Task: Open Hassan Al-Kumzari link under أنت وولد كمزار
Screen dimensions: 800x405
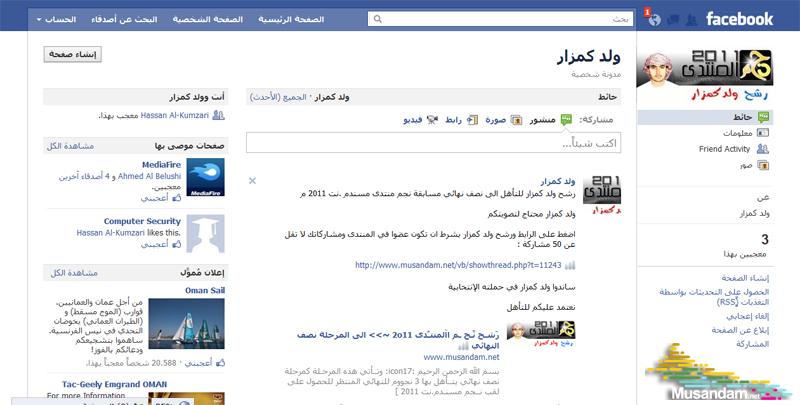Action: [x=174, y=116]
